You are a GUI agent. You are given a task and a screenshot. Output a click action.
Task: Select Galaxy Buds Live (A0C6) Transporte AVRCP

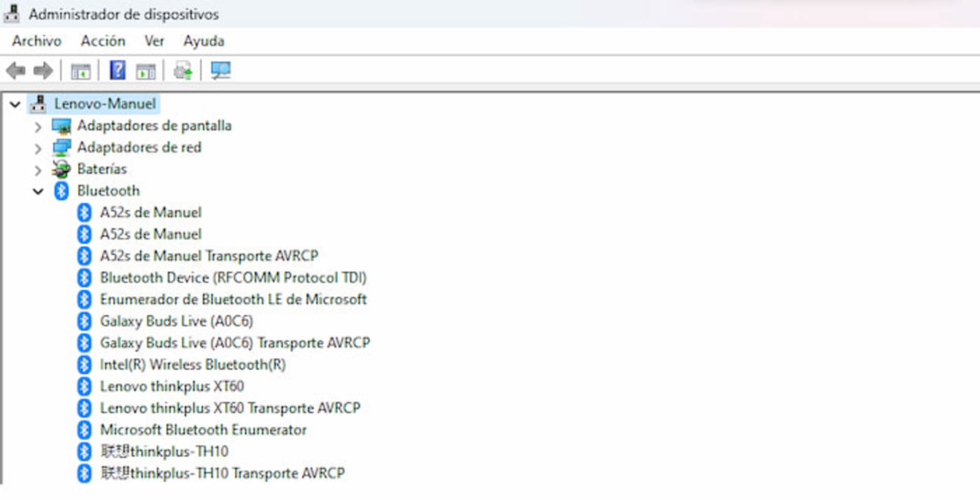(x=235, y=343)
